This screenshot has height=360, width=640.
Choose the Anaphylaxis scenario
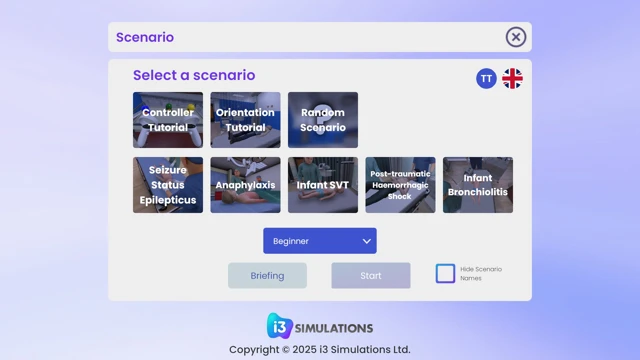pos(245,185)
